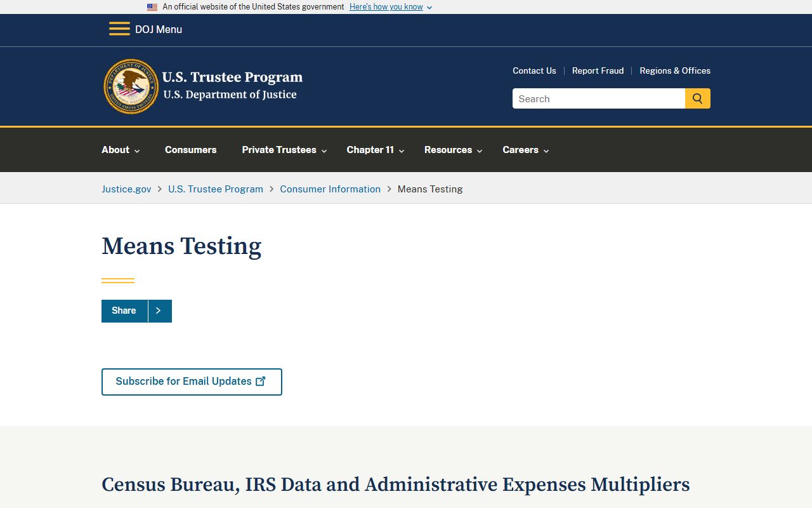Click the external link icon on Subscribe button
The image size is (812, 508).
[x=261, y=381]
